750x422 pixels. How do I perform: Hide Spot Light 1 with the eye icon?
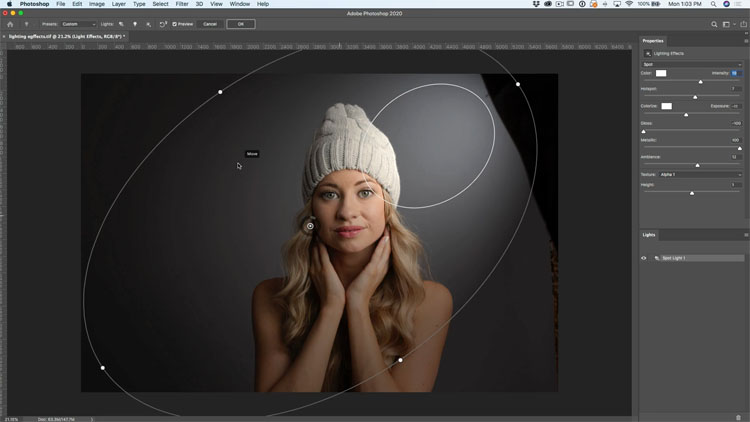(x=644, y=258)
